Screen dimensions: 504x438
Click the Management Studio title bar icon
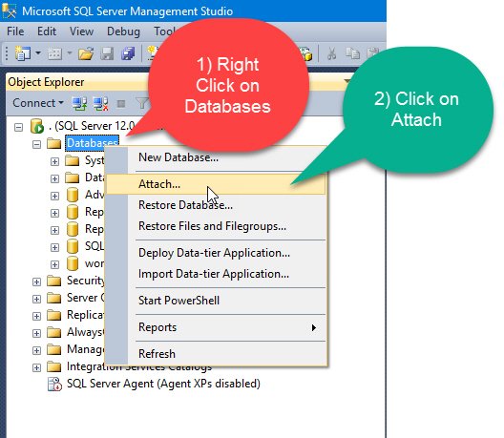pyautogui.click(x=9, y=10)
